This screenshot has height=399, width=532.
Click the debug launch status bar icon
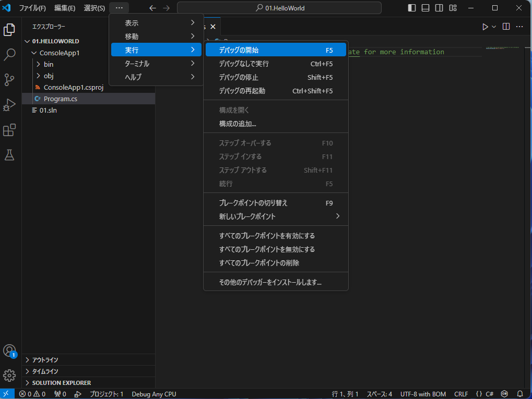pyautogui.click(x=78, y=394)
